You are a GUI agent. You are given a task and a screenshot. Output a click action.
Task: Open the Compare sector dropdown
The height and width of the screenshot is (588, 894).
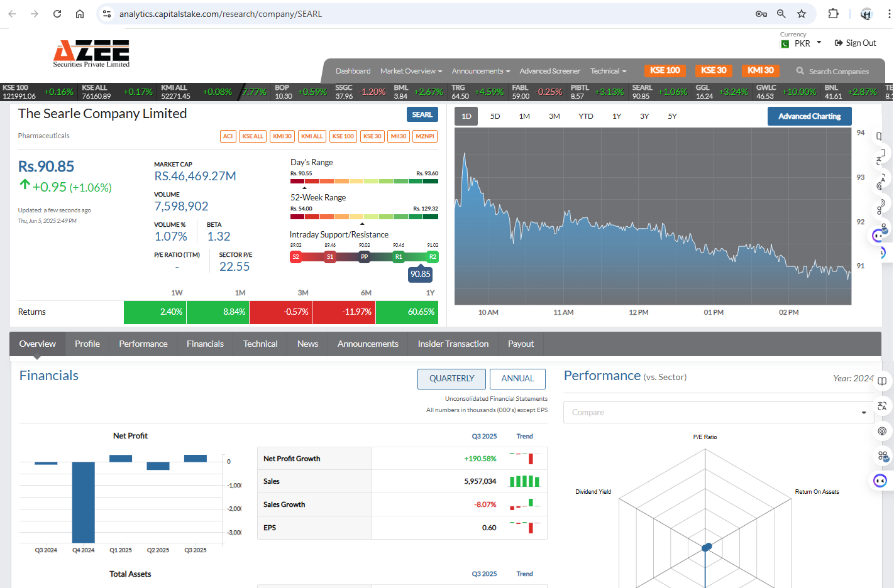[719, 413]
